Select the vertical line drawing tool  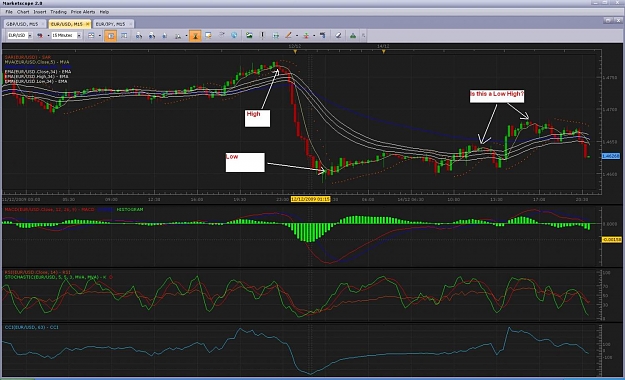coord(262,35)
